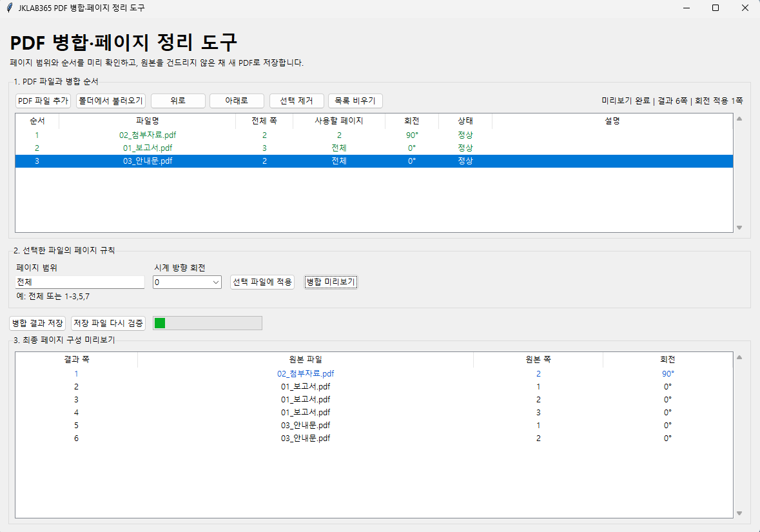
Task: Click the PDF 파일 추가 button
Action: (x=43, y=101)
